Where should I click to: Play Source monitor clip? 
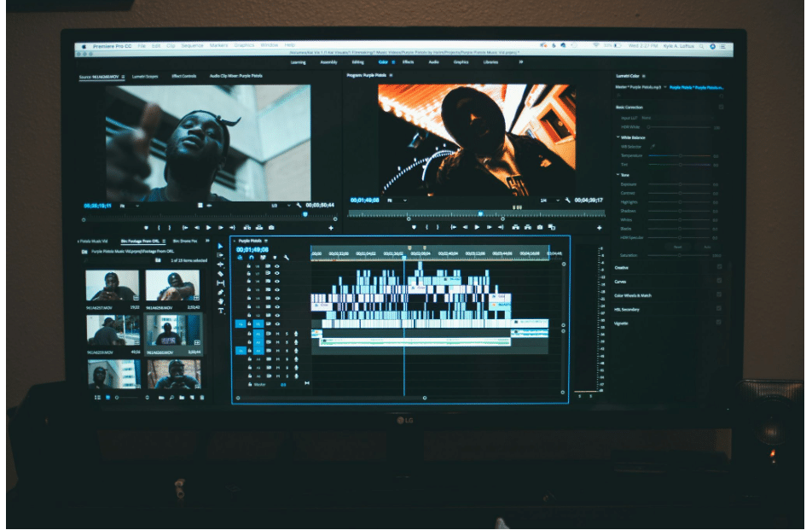point(209,227)
